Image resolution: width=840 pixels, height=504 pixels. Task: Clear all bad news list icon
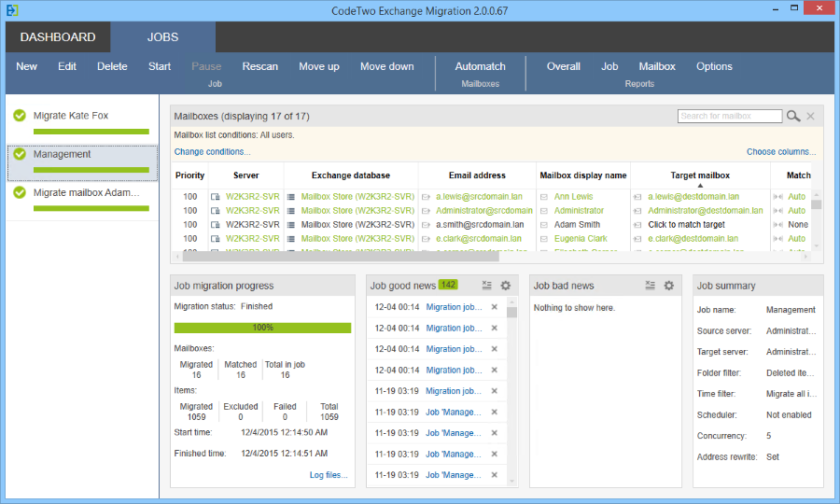point(650,286)
